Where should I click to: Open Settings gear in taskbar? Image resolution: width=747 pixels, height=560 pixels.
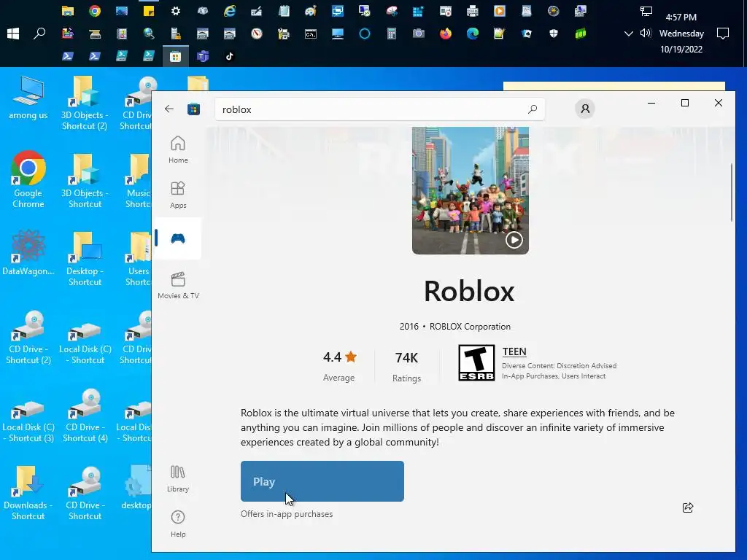click(176, 10)
